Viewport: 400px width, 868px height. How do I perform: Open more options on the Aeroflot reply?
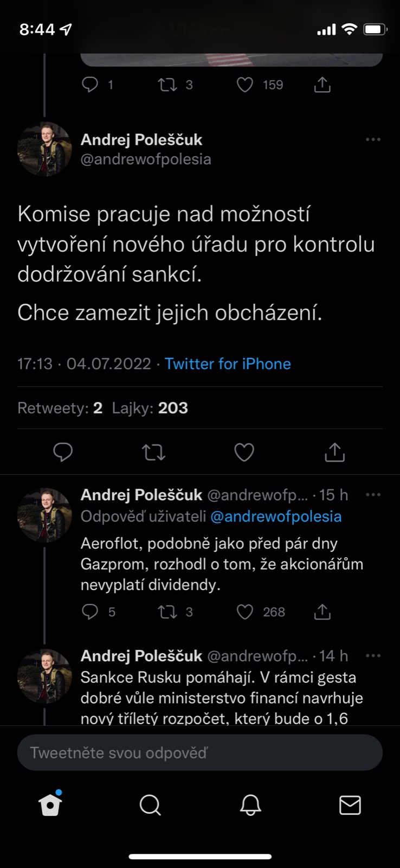[x=373, y=495]
